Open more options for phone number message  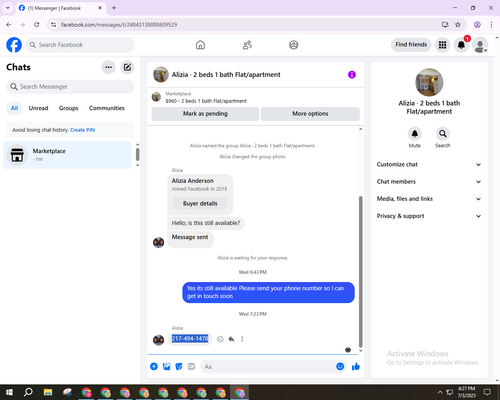[x=242, y=339]
